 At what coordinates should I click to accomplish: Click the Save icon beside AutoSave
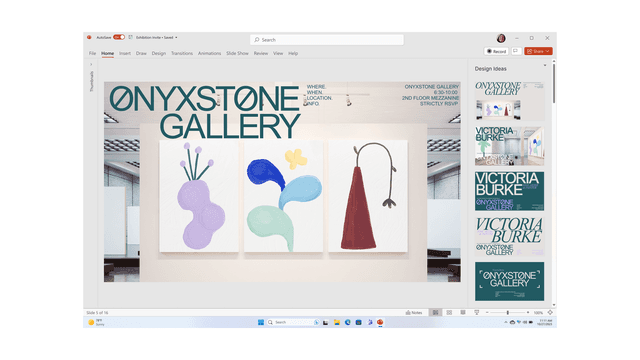point(131,37)
